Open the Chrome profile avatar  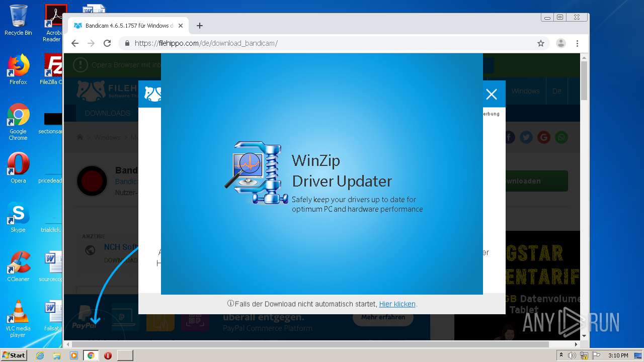561,43
